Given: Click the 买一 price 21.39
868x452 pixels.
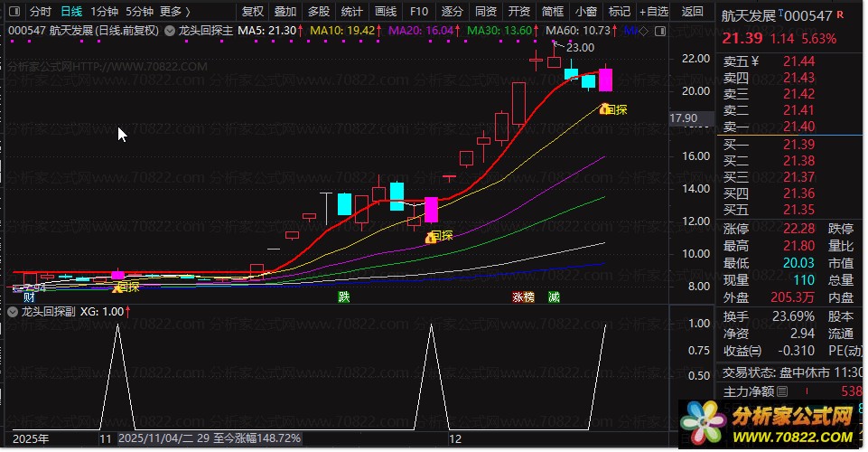Looking at the screenshot, I should coord(798,145).
